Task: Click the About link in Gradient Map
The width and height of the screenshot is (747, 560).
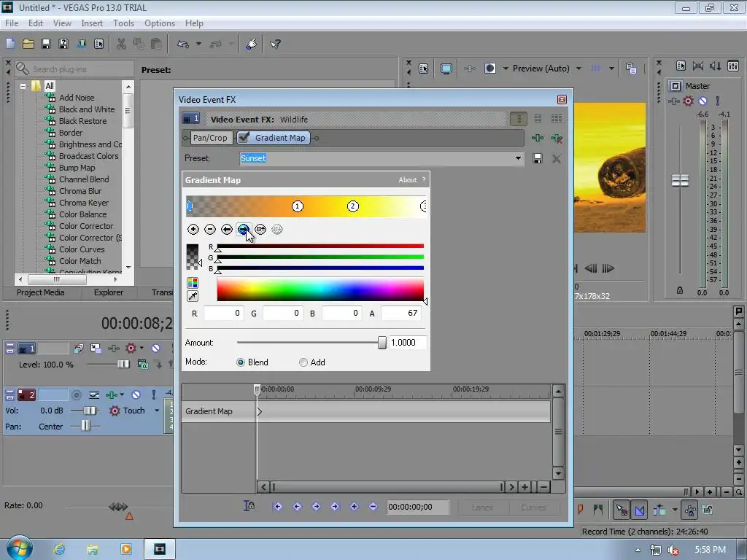Action: point(407,180)
